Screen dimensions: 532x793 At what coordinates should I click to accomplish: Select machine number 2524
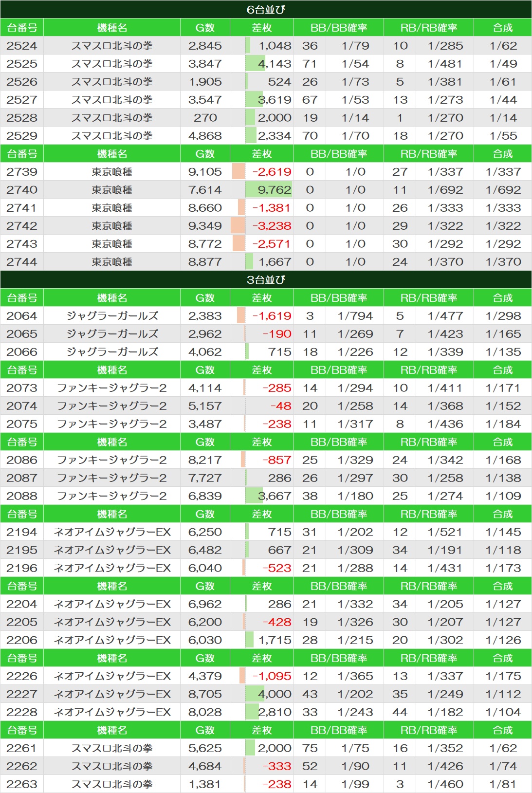pos(22,46)
